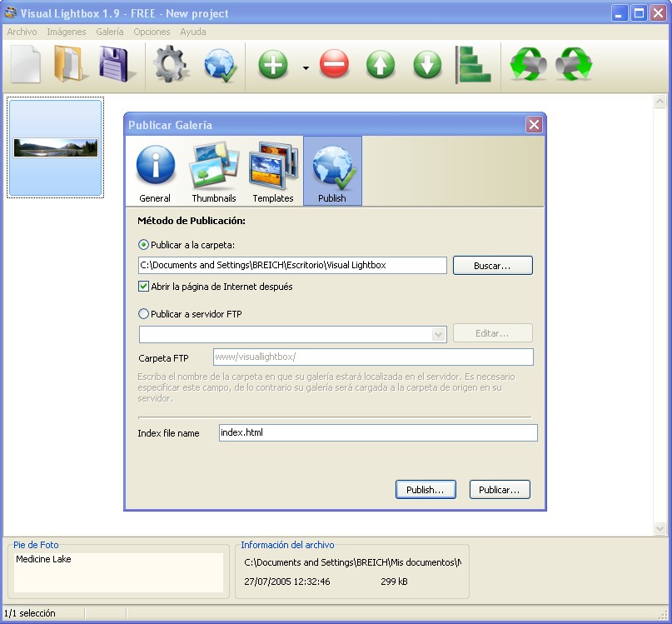
Task: Select the Medicine Lake image thumbnail
Action: pyautogui.click(x=55, y=148)
